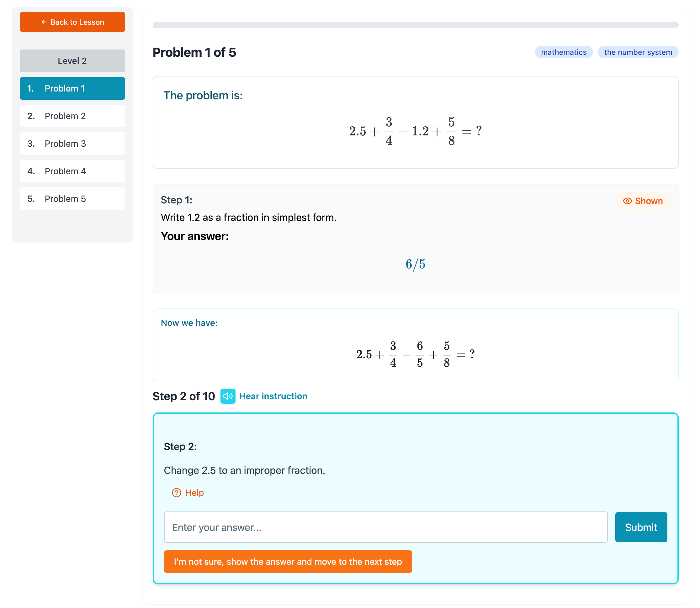
Task: Click the Shown label text
Action: point(649,201)
